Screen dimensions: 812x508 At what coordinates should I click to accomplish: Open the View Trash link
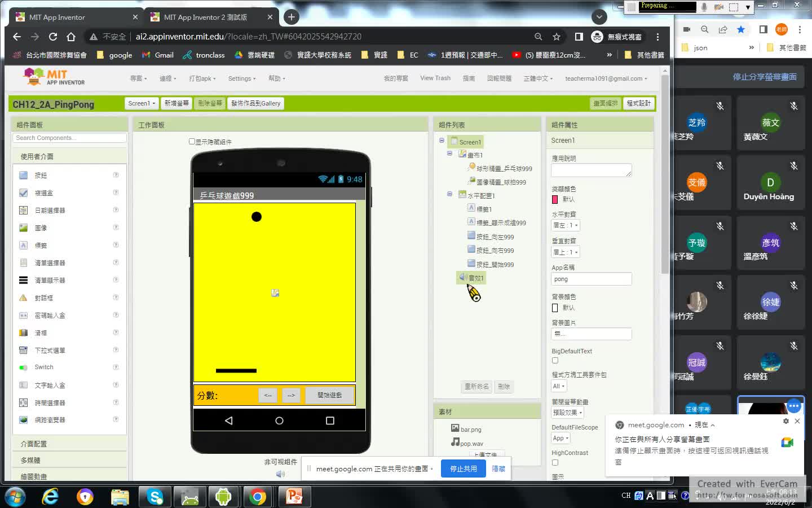coord(435,78)
